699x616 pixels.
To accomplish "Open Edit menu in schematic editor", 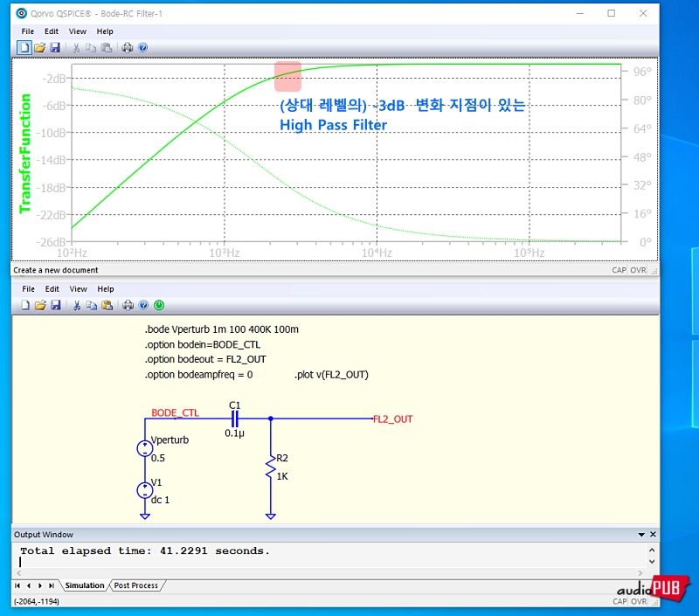I will point(52,289).
